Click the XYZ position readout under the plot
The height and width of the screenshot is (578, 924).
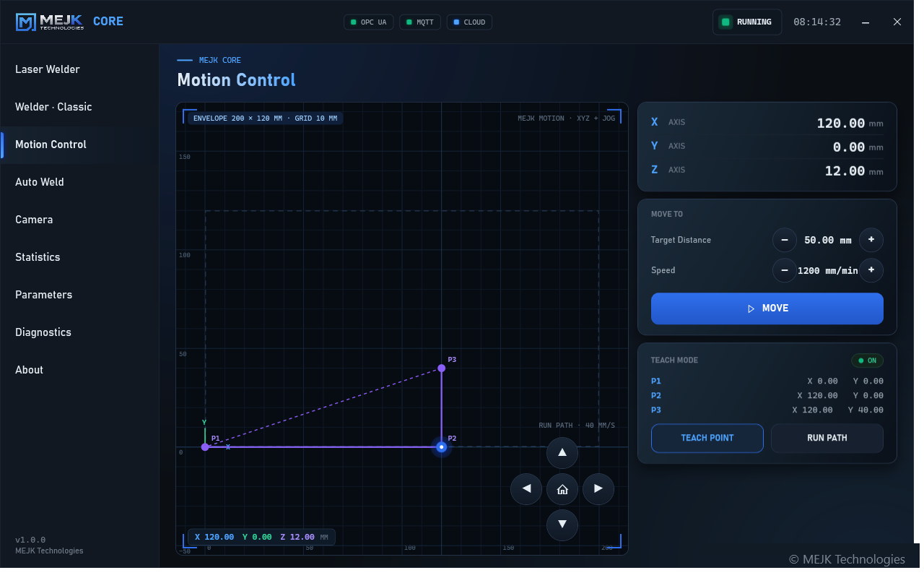(261, 537)
